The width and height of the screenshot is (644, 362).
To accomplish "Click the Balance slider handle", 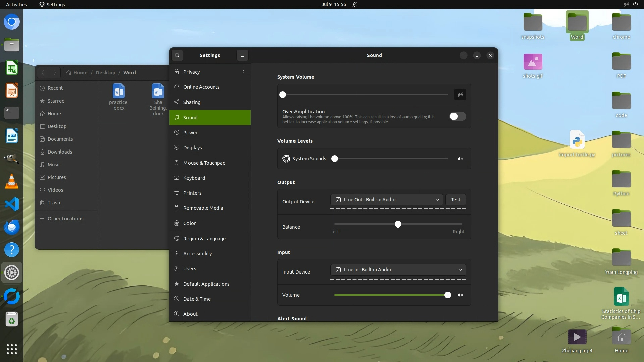I will click(398, 224).
